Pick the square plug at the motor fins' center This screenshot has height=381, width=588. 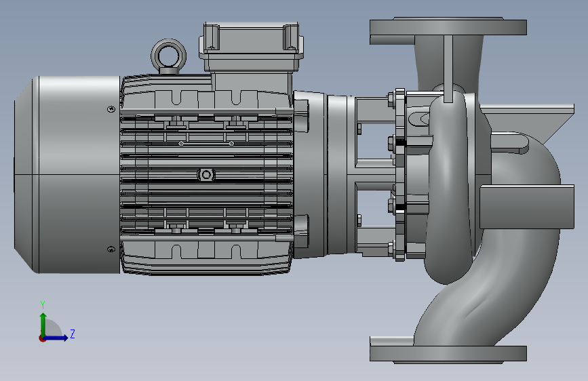click(x=206, y=175)
